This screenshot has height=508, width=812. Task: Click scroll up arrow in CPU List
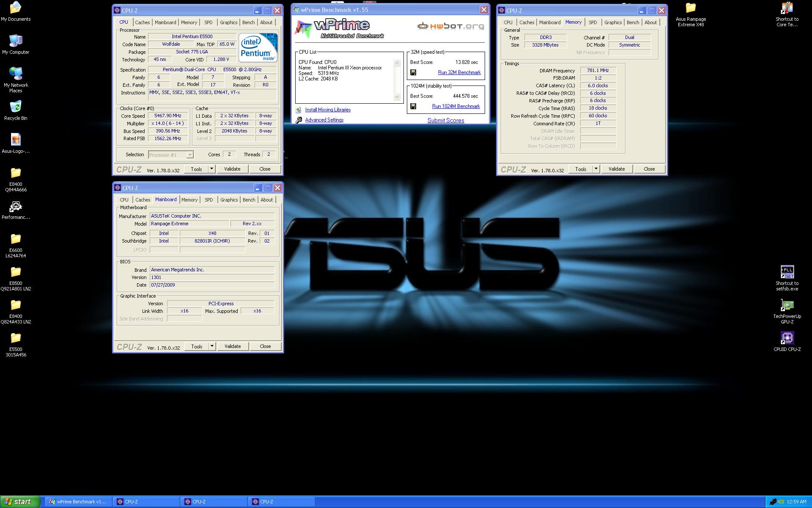point(397,63)
